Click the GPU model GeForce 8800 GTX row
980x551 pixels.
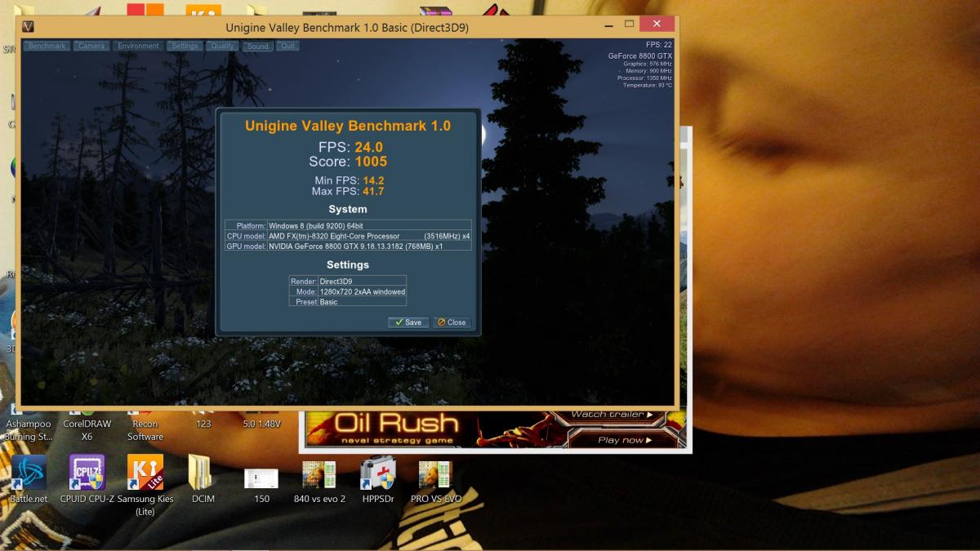point(348,246)
